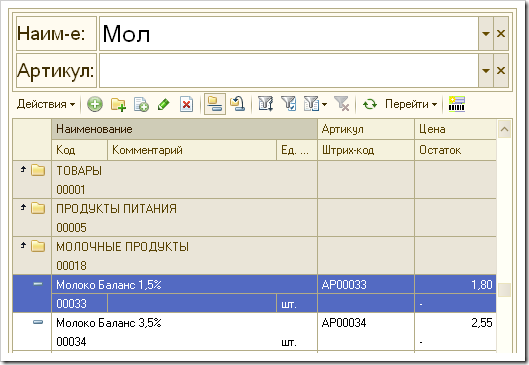Click the Штрих-код column header

(366, 150)
